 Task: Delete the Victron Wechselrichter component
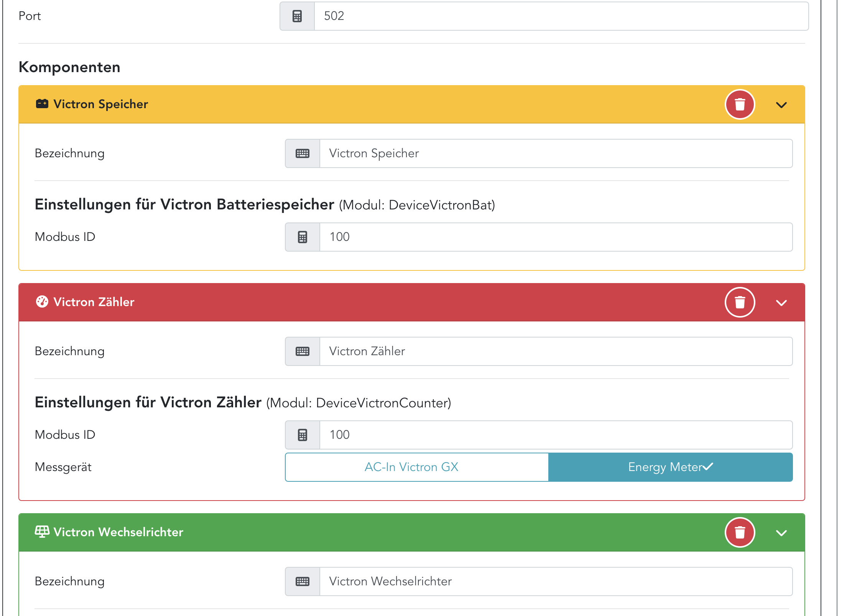(x=740, y=532)
